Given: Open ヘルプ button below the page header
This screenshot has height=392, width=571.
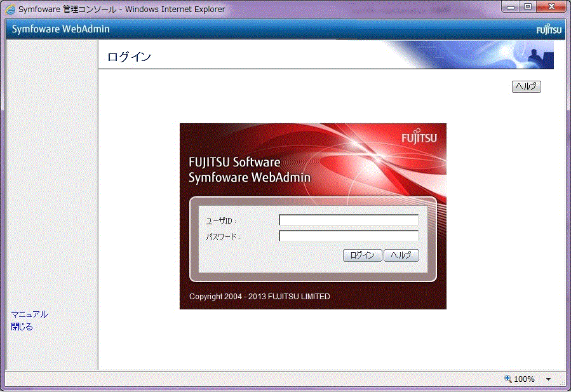Looking at the screenshot, I should click(x=526, y=87).
